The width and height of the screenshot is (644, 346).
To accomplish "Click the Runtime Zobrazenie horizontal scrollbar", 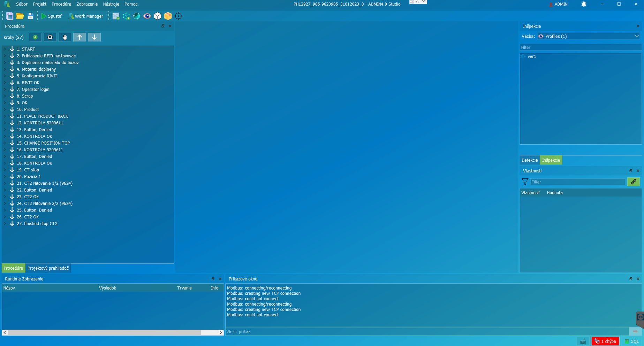I will [x=113, y=333].
